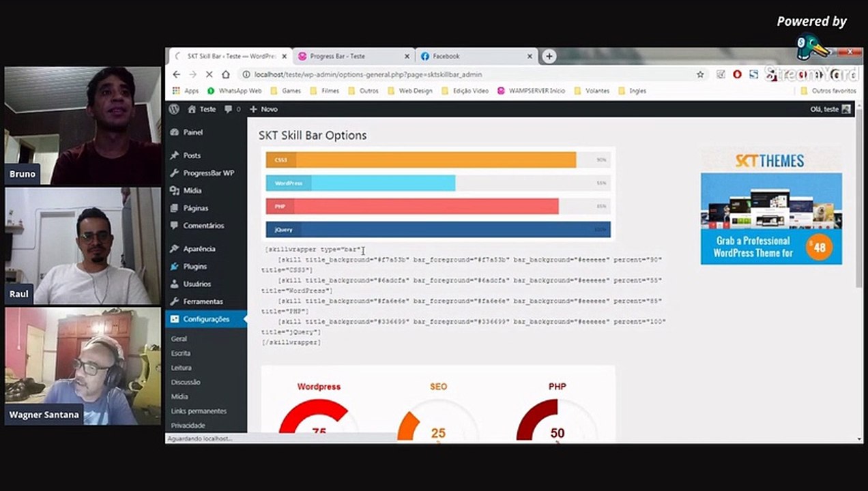Viewport: 868px width, 491px height.
Task: Open a new browser tab
Action: click(x=549, y=57)
